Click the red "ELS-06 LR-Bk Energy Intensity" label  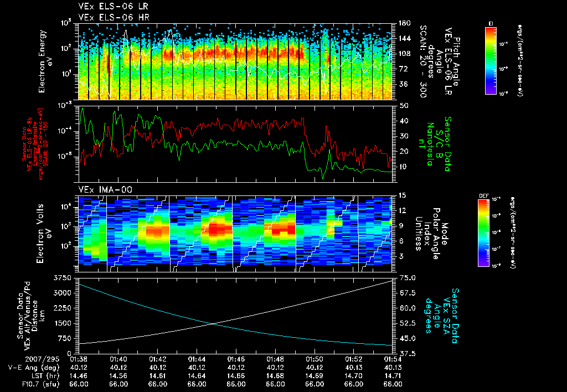(x=33, y=144)
